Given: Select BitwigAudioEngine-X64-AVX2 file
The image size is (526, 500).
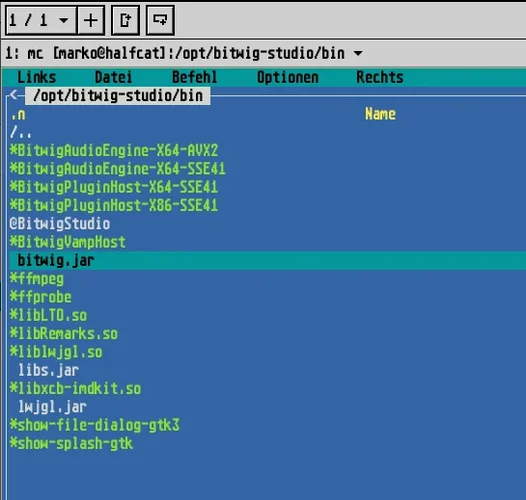Looking at the screenshot, I should [x=114, y=150].
